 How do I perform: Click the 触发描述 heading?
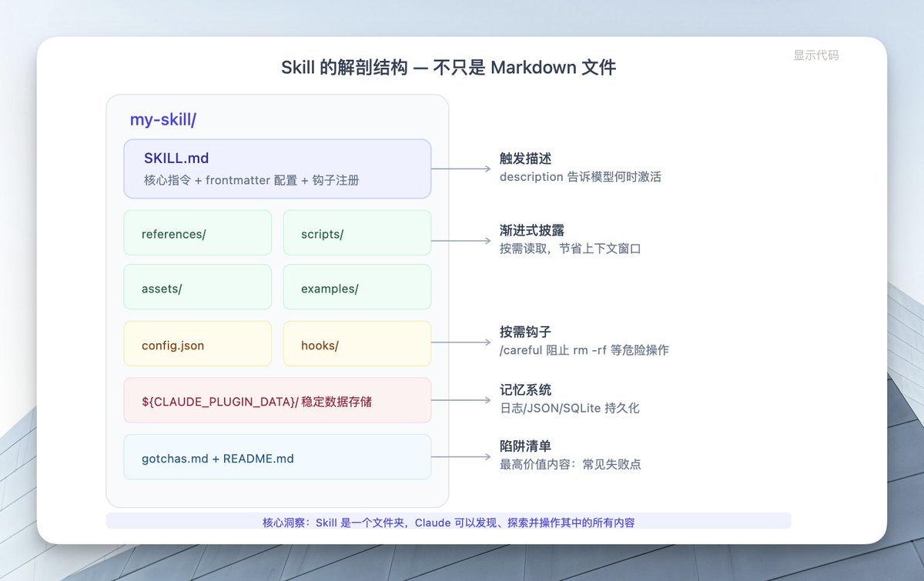[526, 159]
